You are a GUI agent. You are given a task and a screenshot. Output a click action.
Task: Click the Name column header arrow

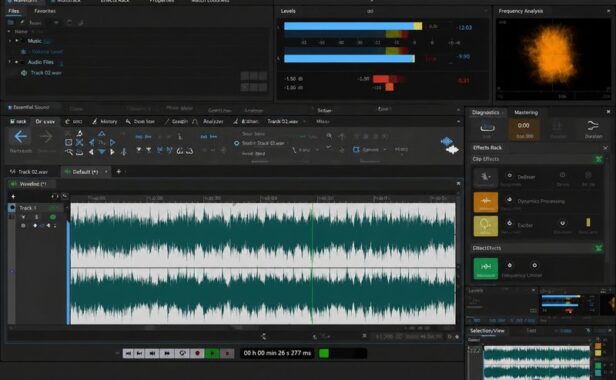9,31
